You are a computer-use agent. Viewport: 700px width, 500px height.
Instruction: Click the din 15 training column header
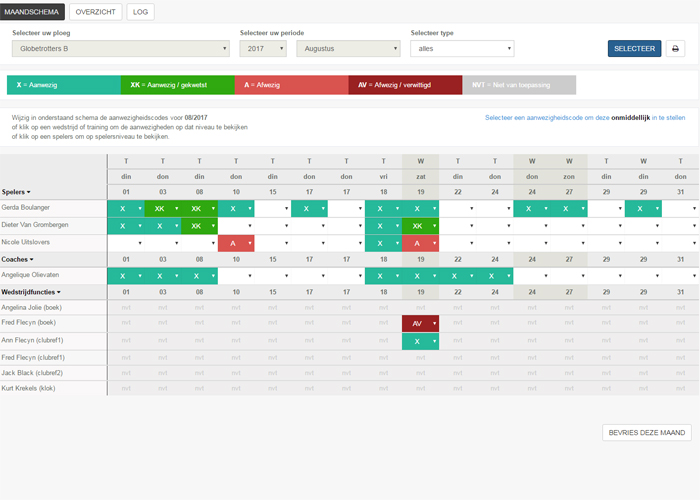(x=272, y=177)
